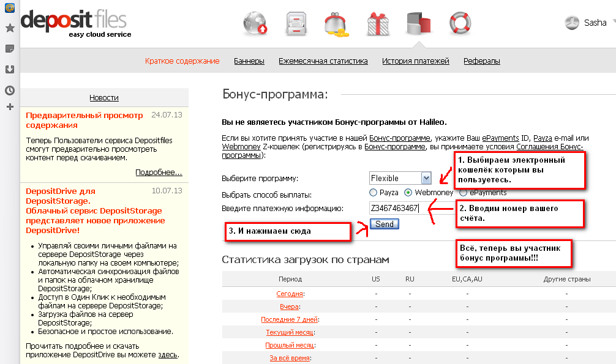Open the Сегодня statistics link

pos(290,294)
